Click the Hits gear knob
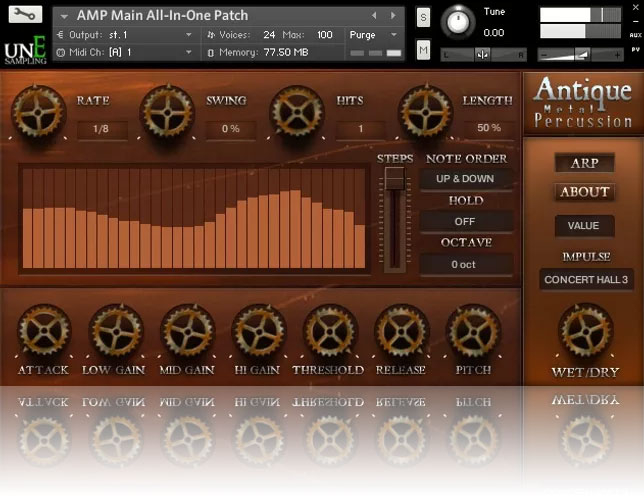 pyautogui.click(x=297, y=112)
